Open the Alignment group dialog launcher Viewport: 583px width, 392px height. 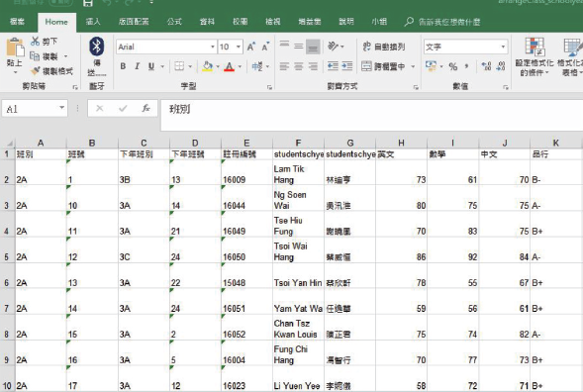(x=416, y=87)
